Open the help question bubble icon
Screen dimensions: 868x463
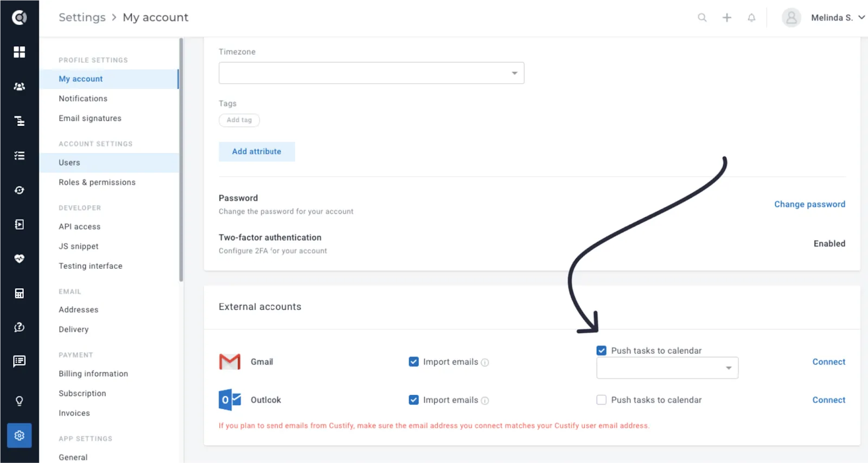click(x=20, y=327)
